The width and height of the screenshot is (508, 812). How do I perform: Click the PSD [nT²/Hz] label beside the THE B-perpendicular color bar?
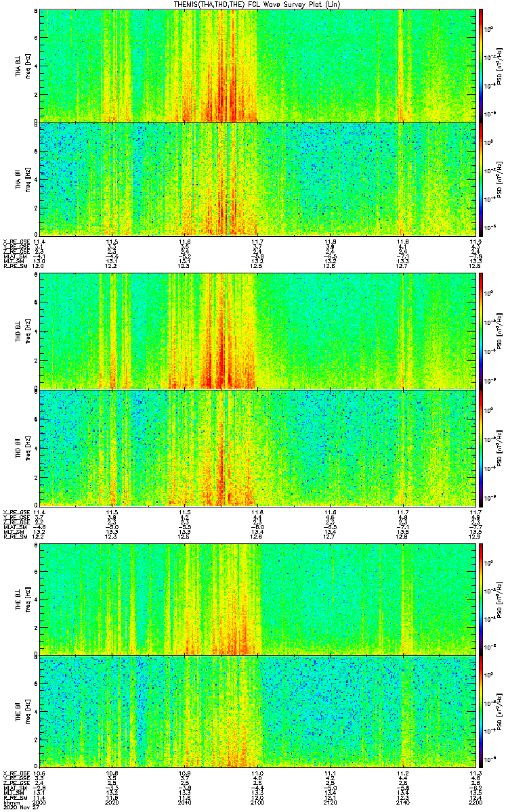click(500, 598)
